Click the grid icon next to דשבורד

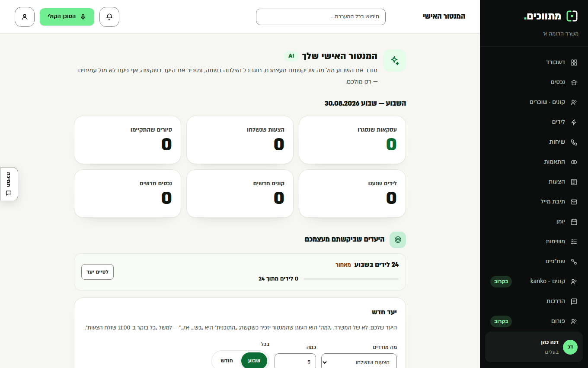(574, 62)
